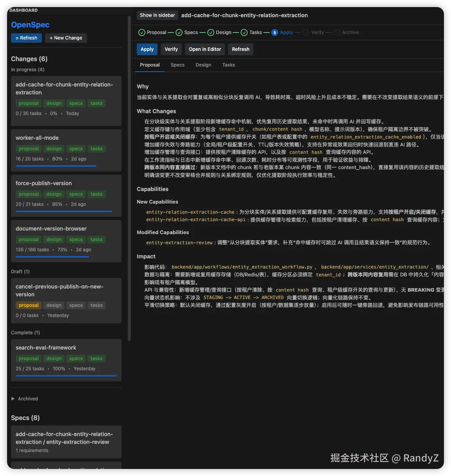Screen dimensions: 451x476
Task: Click the Tasks step checkmark icon
Action: 244,32
